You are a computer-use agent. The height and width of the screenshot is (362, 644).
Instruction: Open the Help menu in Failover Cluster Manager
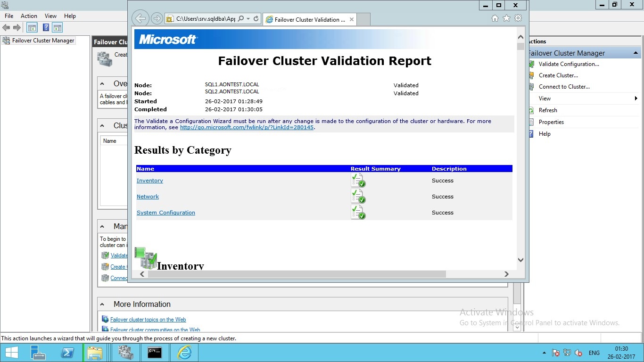[x=70, y=16]
